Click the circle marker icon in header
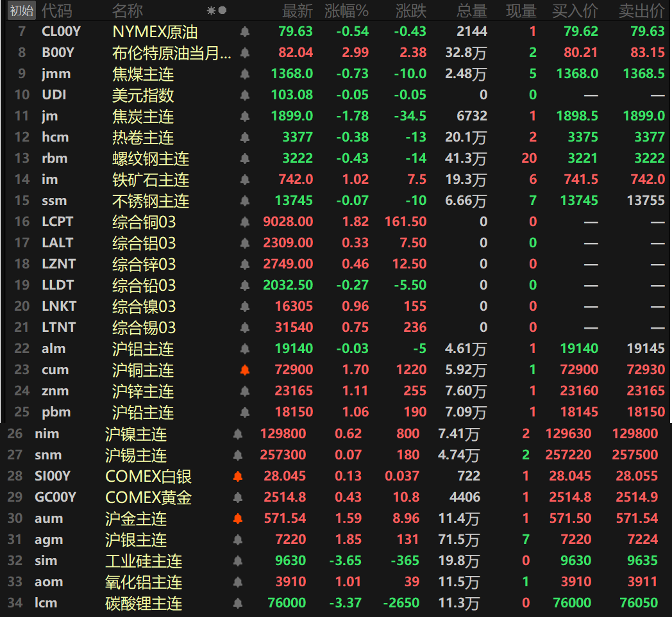This screenshot has height=617, width=672. coord(223,11)
